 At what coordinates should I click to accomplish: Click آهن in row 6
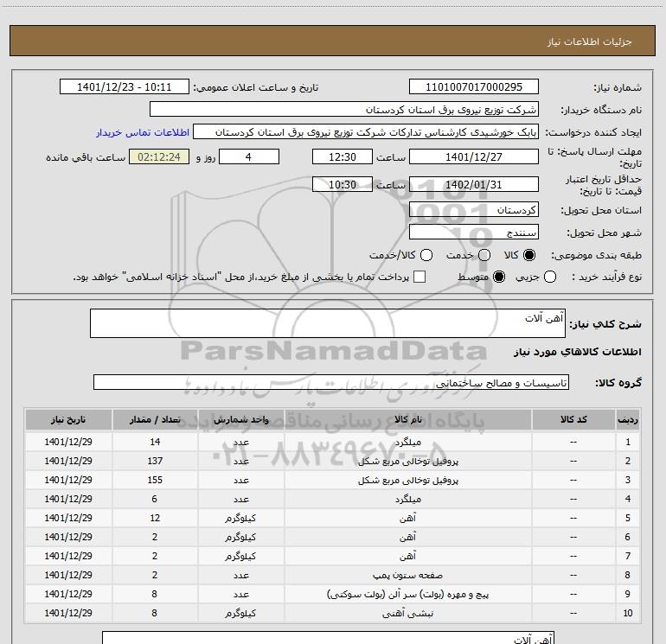[407, 537]
